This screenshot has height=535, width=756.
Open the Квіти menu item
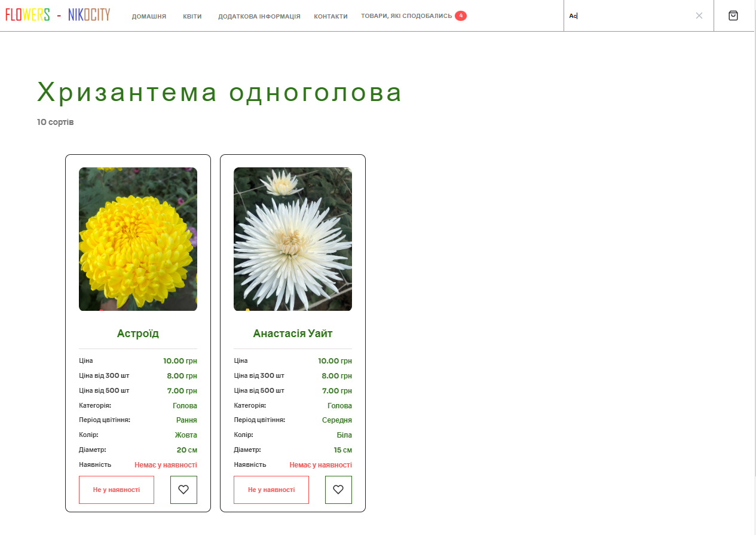[192, 16]
